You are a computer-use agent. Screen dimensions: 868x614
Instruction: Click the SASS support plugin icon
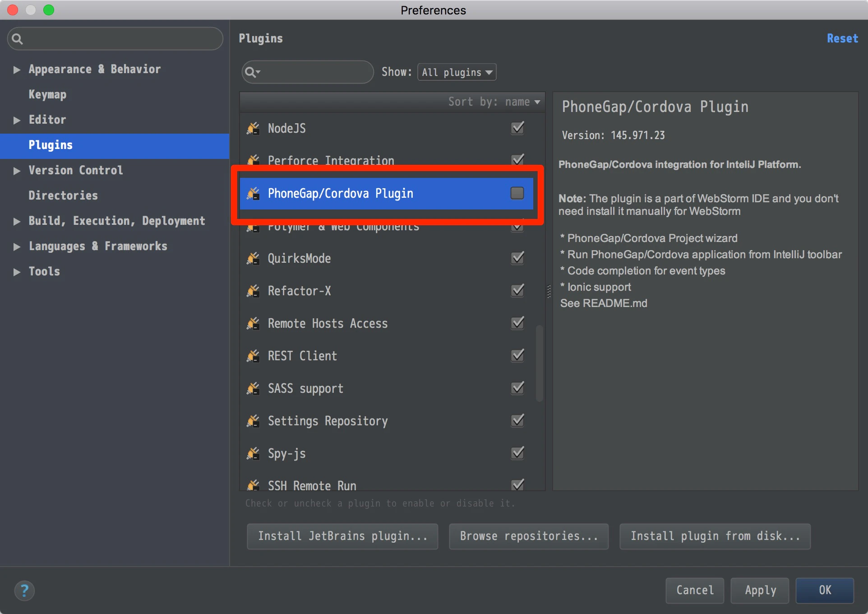tap(253, 389)
